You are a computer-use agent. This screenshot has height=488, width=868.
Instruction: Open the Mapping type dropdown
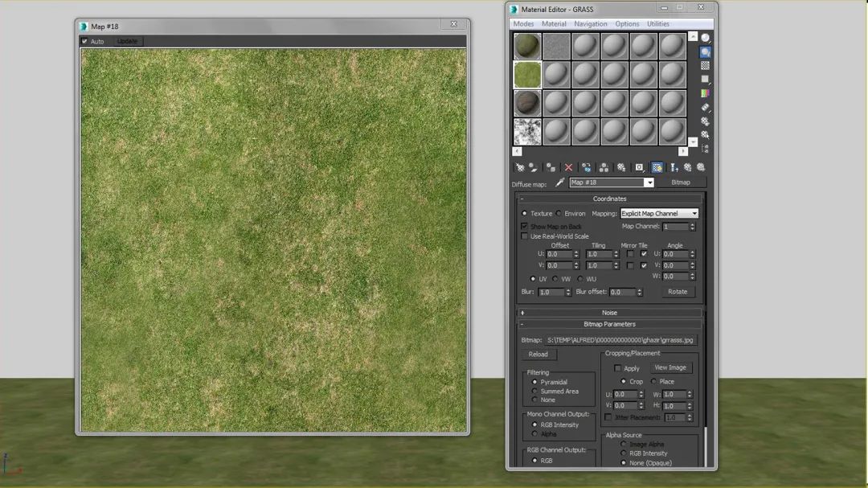click(659, 214)
